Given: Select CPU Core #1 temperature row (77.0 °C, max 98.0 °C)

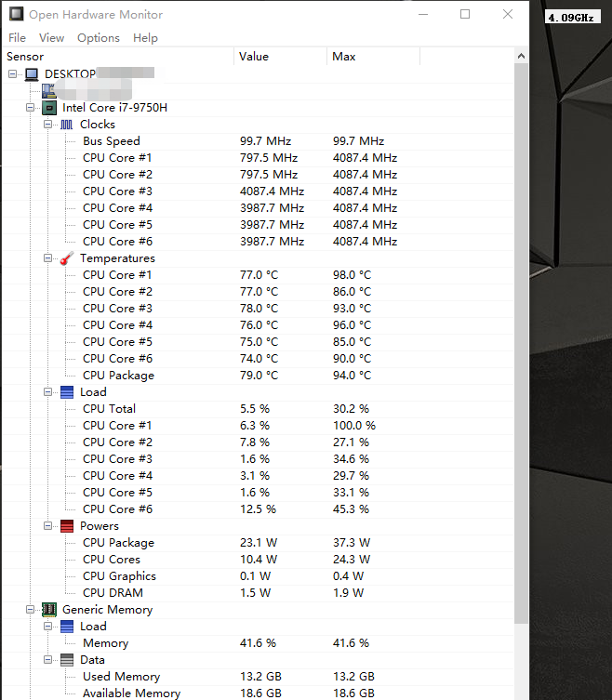Looking at the screenshot, I should pos(259,275).
